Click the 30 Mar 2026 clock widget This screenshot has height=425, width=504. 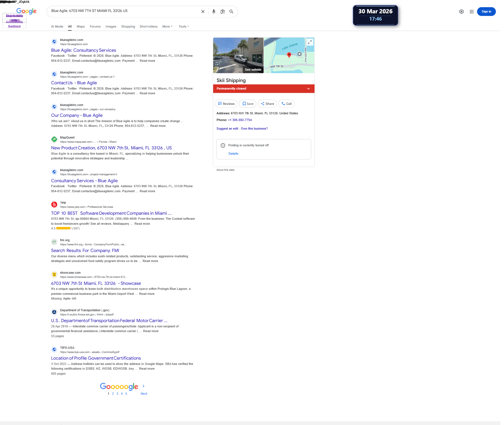coord(375,15)
